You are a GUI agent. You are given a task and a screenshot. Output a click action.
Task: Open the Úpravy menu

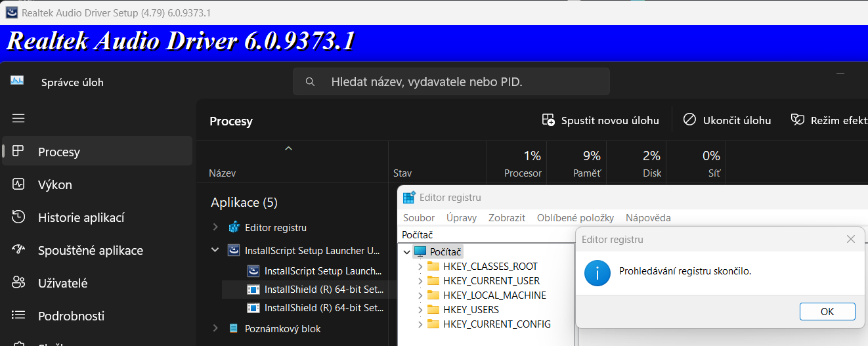pyautogui.click(x=462, y=217)
